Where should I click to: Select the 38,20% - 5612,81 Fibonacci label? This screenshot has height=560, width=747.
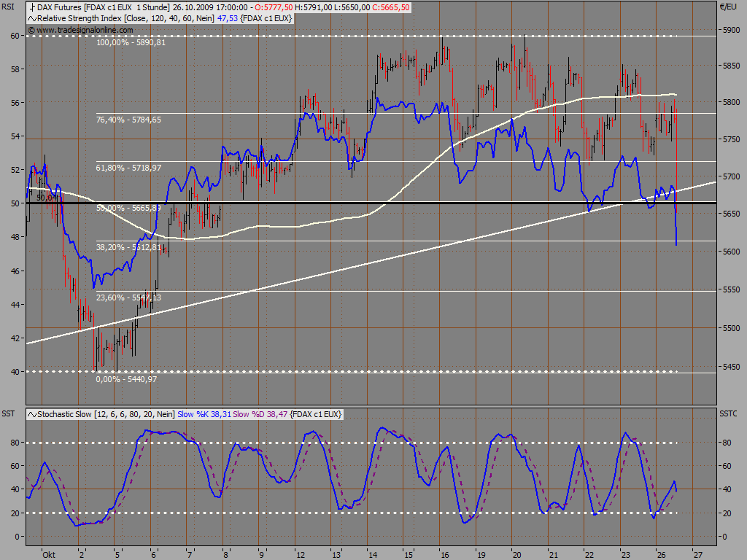(x=128, y=247)
